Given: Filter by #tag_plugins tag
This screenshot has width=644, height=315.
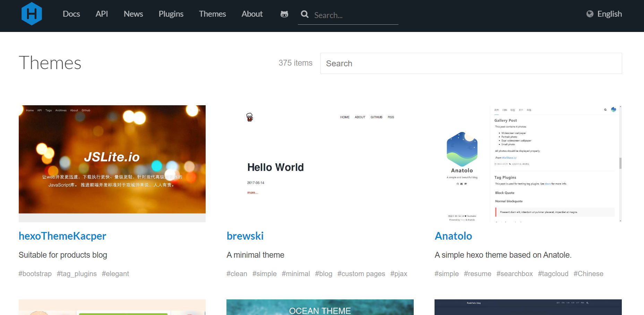Looking at the screenshot, I should [x=77, y=274].
